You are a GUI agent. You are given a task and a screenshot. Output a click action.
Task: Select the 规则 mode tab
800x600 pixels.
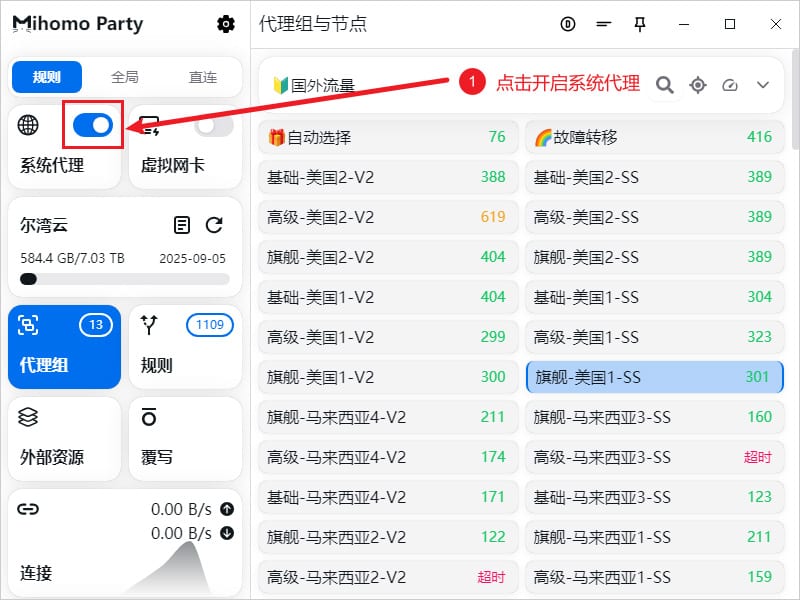[47, 77]
